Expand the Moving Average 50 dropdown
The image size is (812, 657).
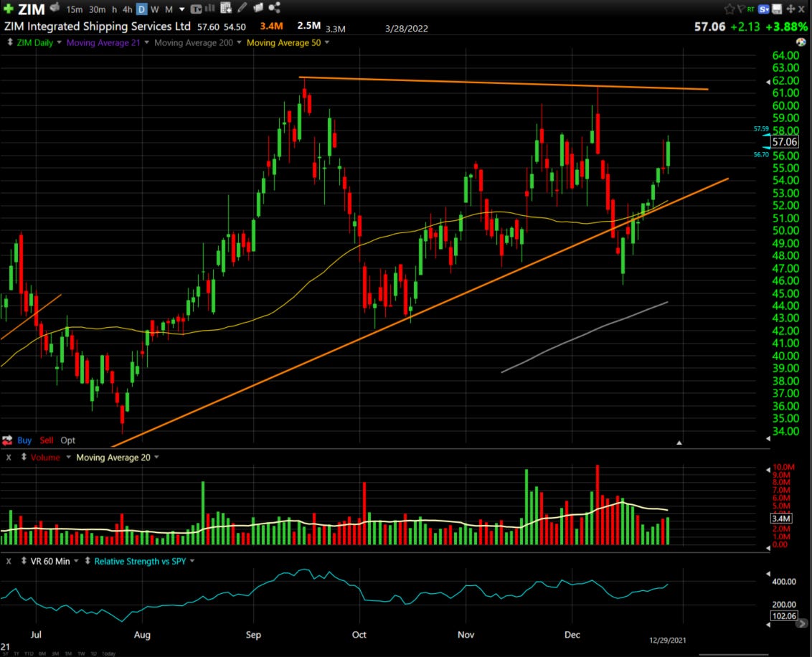[327, 42]
